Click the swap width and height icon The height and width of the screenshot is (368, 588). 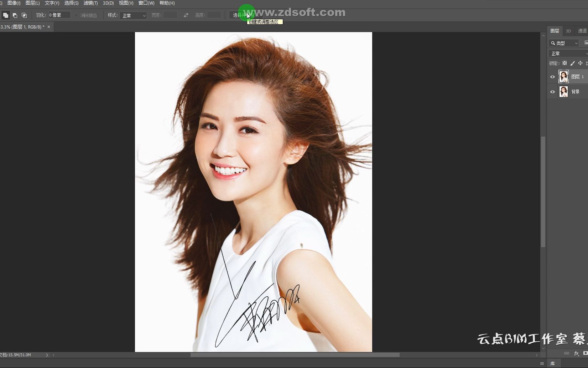coord(186,15)
